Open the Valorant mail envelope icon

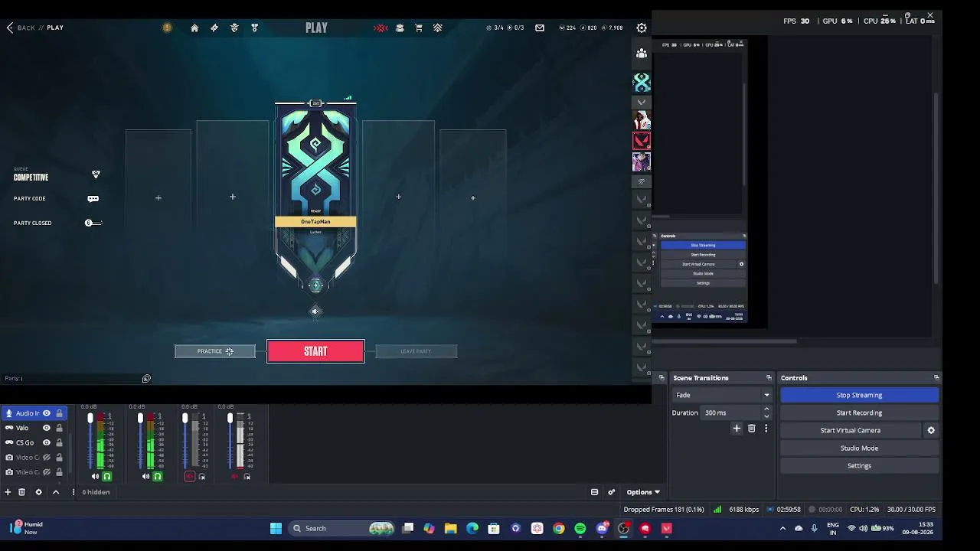pyautogui.click(x=540, y=28)
